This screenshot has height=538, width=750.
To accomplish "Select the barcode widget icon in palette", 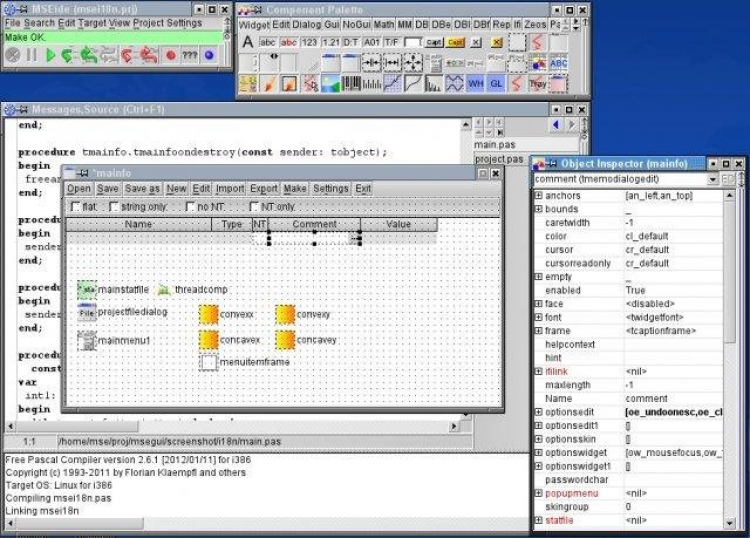I will point(351,83).
